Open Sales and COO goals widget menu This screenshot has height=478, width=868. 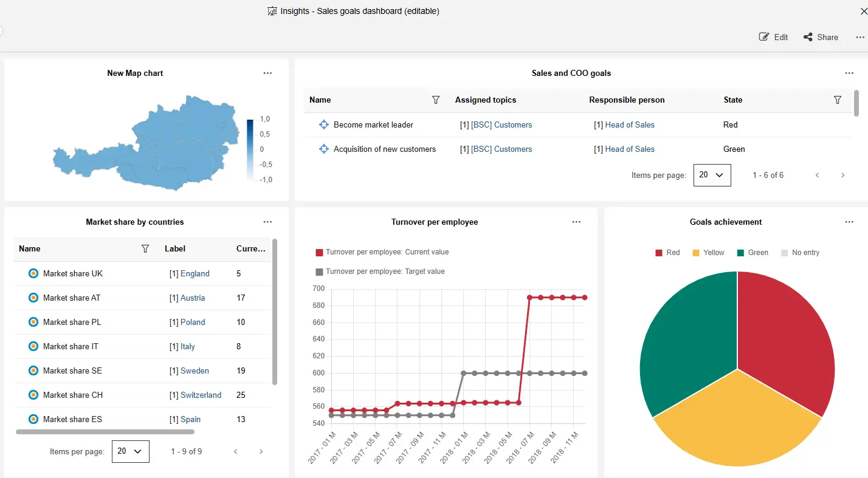click(x=849, y=73)
